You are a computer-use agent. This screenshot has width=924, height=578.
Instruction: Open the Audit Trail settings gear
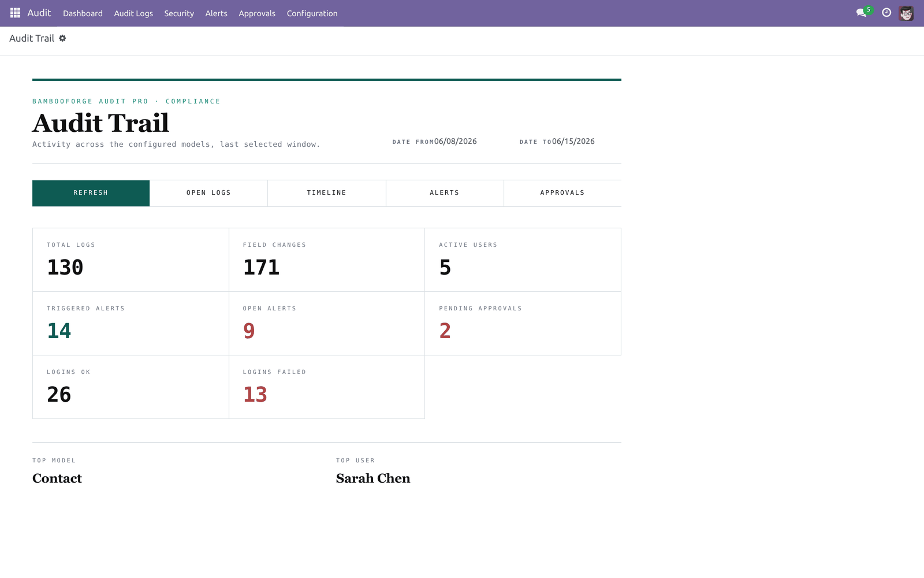(x=62, y=38)
